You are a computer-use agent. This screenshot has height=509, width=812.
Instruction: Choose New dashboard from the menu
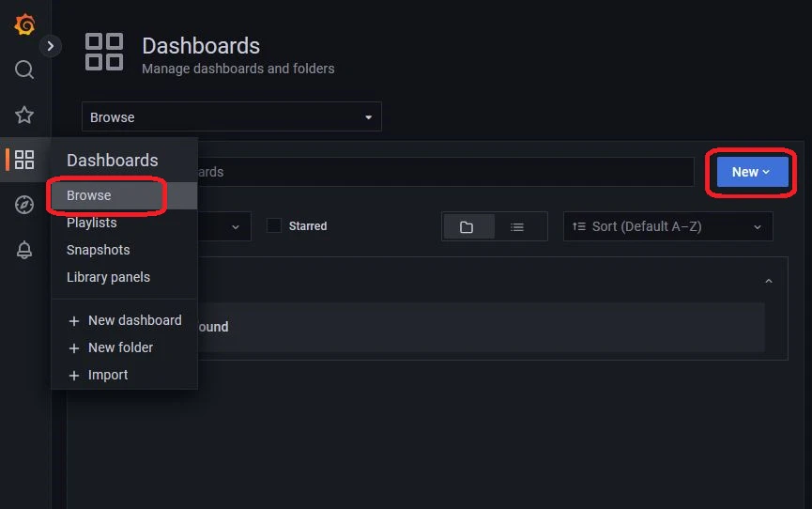[124, 320]
